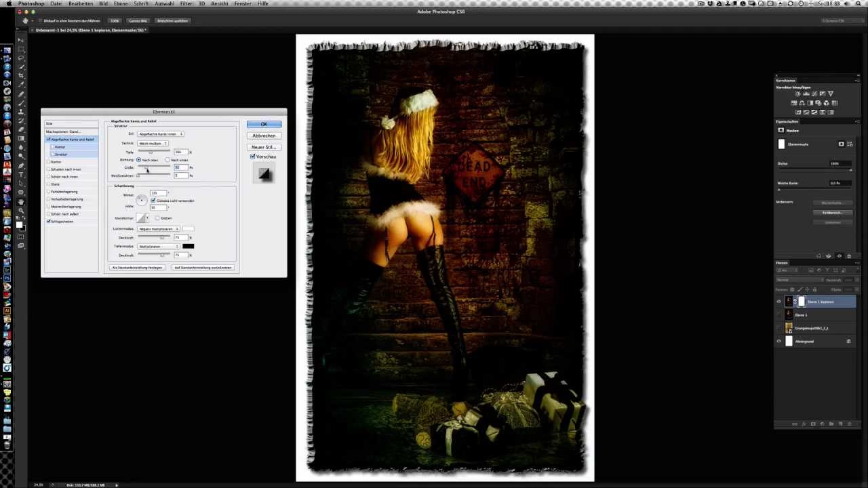Open the Datei menu
The width and height of the screenshot is (868, 488).
point(56,3)
